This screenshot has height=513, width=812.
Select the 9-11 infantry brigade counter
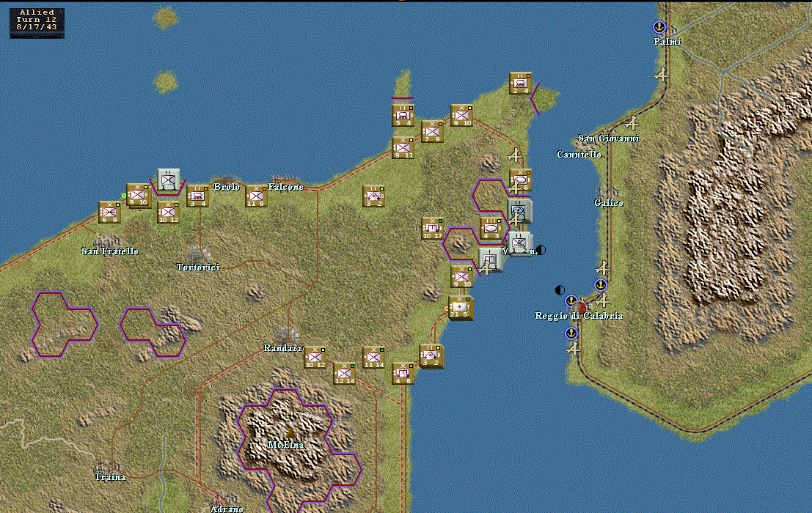403,147
